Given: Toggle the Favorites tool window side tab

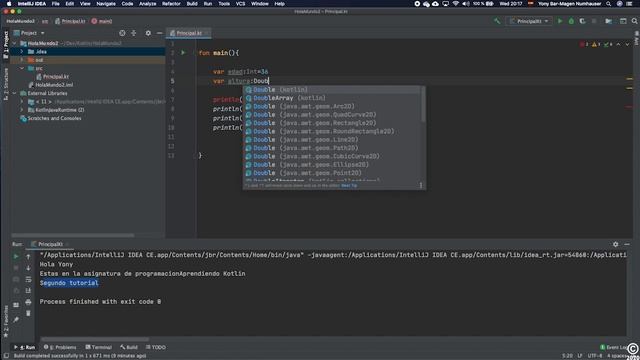Looking at the screenshot, I should [x=6, y=321].
